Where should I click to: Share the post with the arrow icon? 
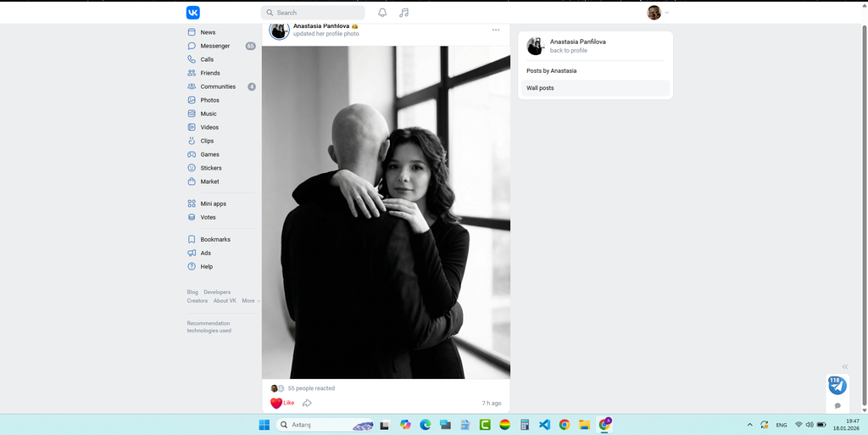click(x=307, y=403)
